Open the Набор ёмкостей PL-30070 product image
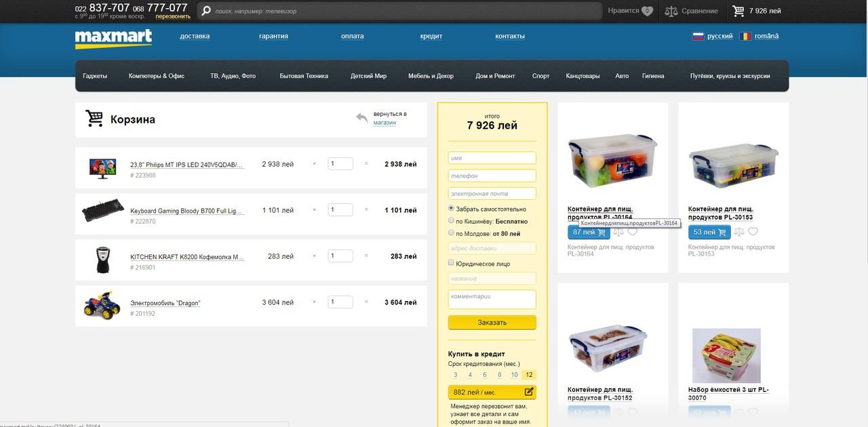The height and width of the screenshot is (427, 868). [x=726, y=356]
